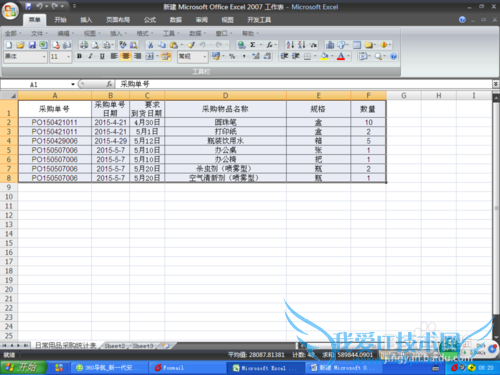Viewport: 500px width, 375px height.
Task: Sort descending with the Z-A icon
Action: click(302, 45)
